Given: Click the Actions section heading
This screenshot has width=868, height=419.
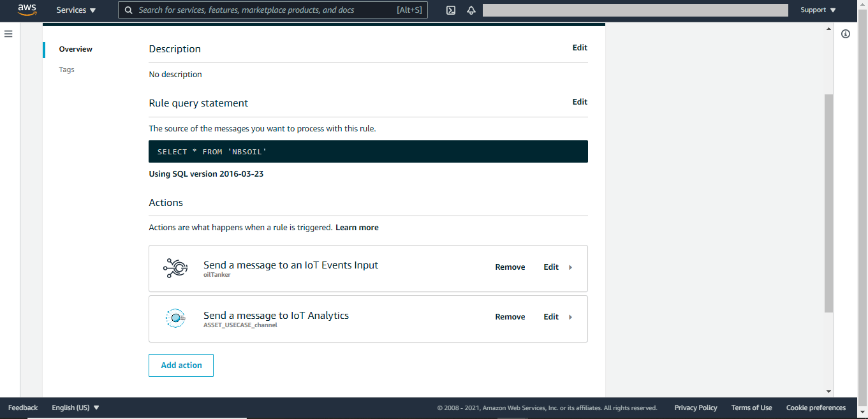Looking at the screenshot, I should pos(166,203).
